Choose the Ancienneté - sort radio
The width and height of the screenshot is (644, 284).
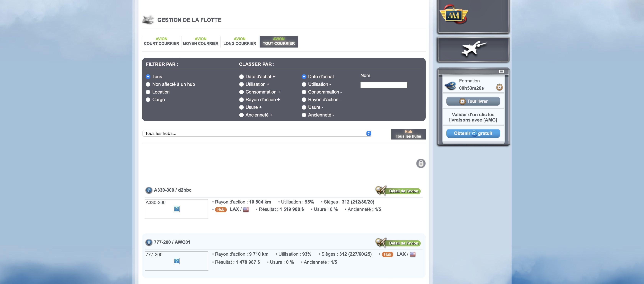[304, 115]
